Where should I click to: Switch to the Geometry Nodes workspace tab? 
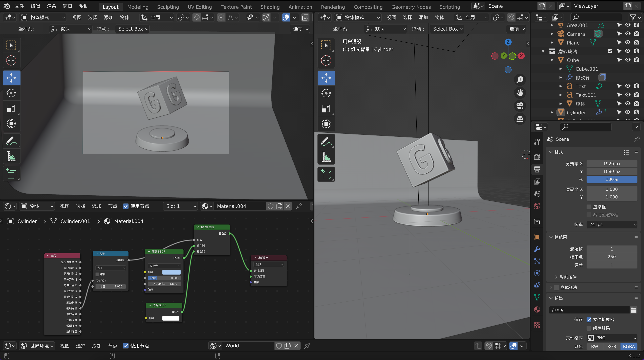pyautogui.click(x=411, y=7)
